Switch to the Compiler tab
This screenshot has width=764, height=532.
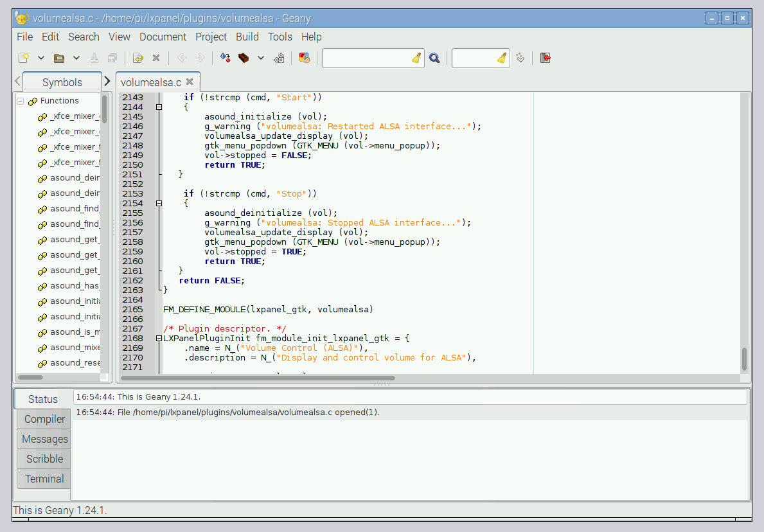click(x=44, y=419)
